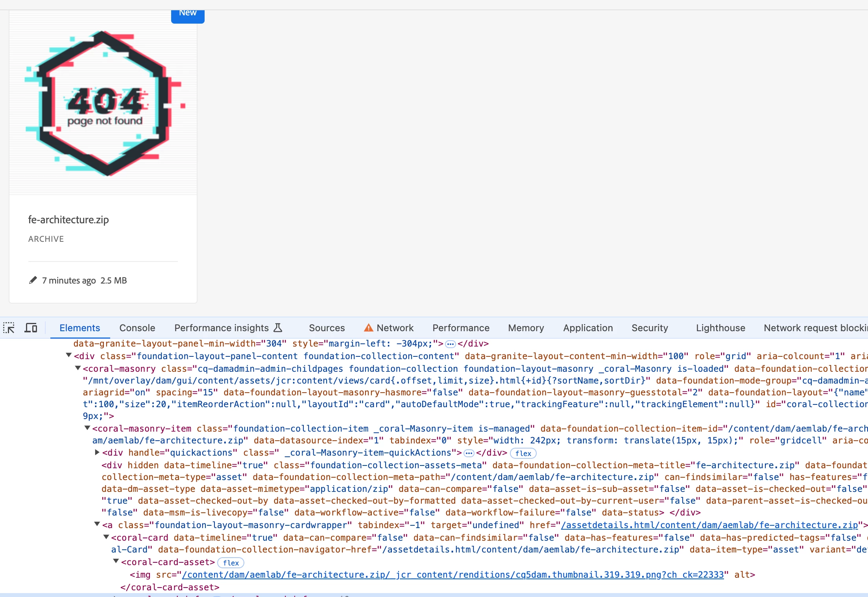The height and width of the screenshot is (597, 868).
Task: Toggle the device toolbar icon
Action: 31,328
